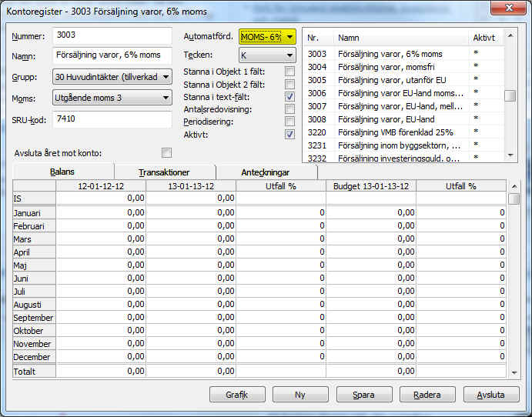Select the Balans tab
The image size is (532, 417).
(x=62, y=172)
